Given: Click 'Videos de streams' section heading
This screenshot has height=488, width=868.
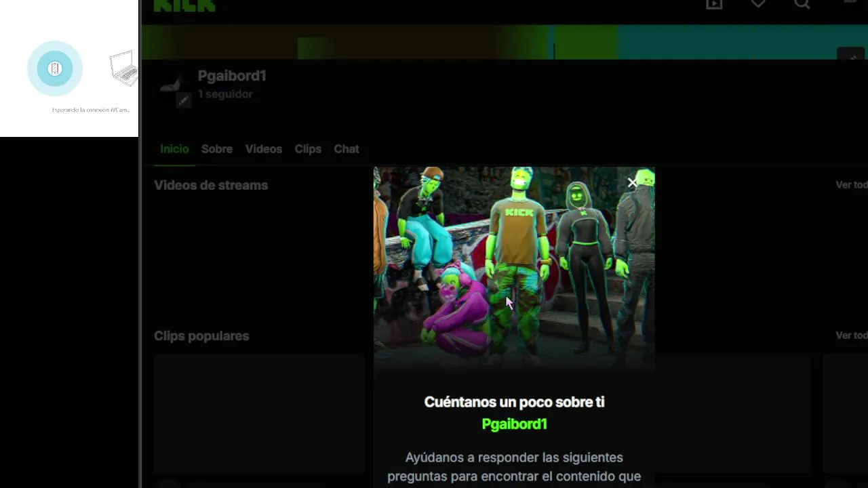Looking at the screenshot, I should click(211, 185).
